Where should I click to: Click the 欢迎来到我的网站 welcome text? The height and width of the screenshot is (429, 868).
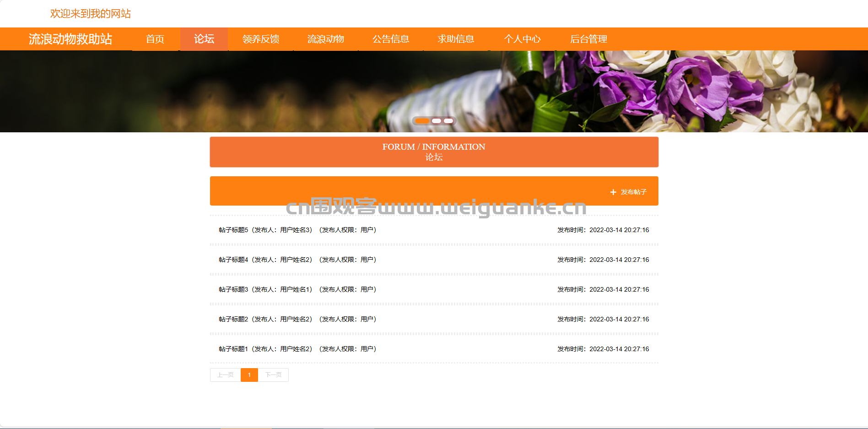(91, 14)
